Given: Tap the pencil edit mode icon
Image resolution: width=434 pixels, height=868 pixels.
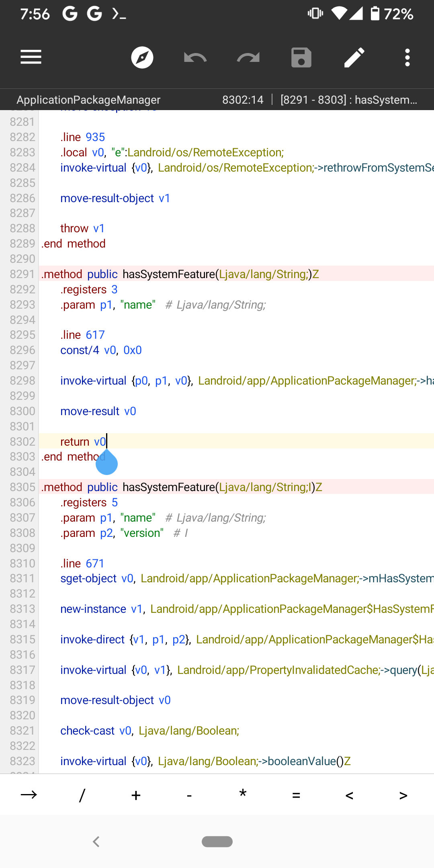Looking at the screenshot, I should click(354, 57).
